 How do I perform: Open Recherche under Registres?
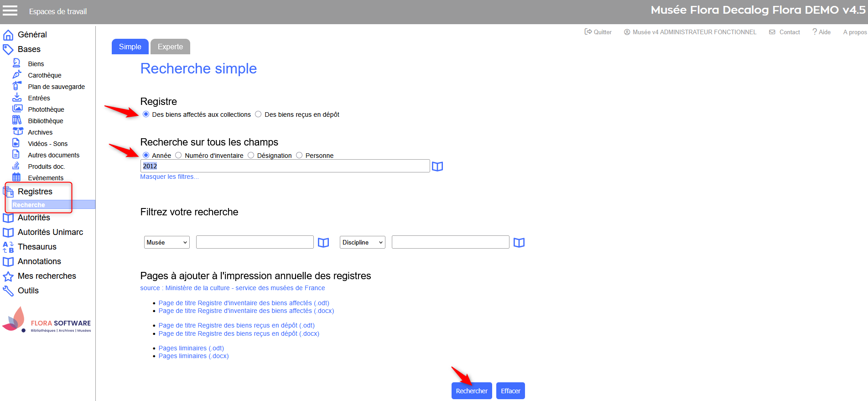(x=29, y=205)
